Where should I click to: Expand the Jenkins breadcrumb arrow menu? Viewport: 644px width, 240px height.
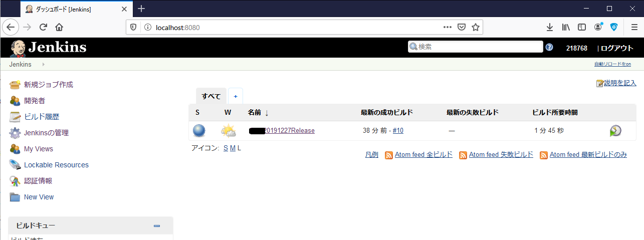pos(43,65)
